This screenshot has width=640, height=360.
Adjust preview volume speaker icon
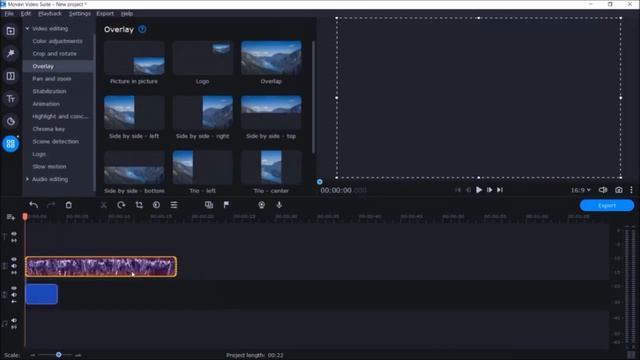pos(603,190)
